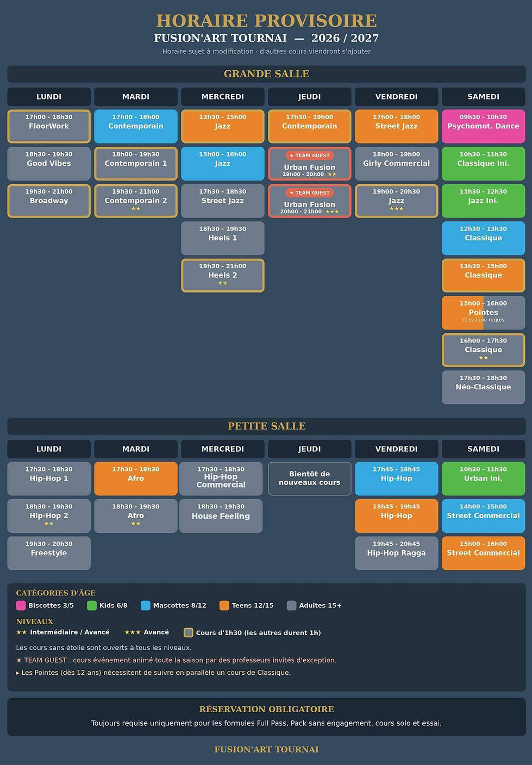Open the Classique 13h30 - 15h00 card
The image size is (532, 765).
[x=484, y=275]
